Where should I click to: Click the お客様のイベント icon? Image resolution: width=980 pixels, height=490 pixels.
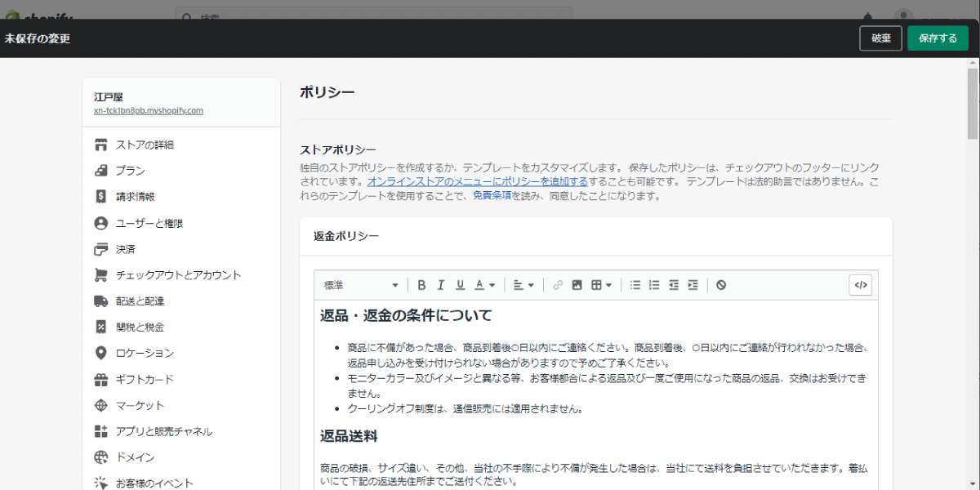click(x=101, y=483)
